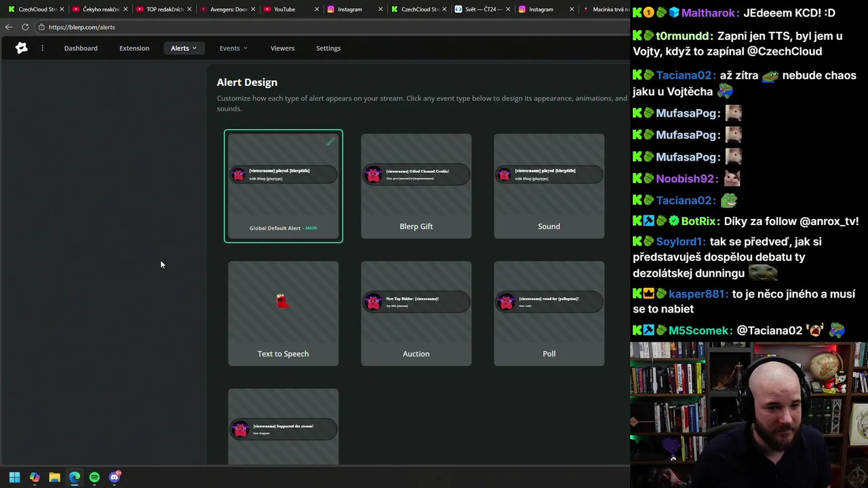This screenshot has width=868, height=488.
Task: Click username BotRix in chat
Action: [x=698, y=221]
